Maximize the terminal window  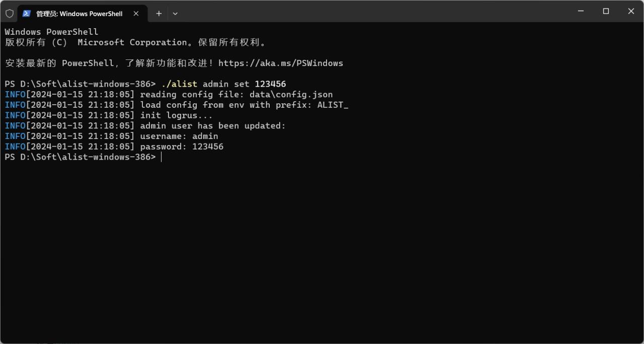606,11
